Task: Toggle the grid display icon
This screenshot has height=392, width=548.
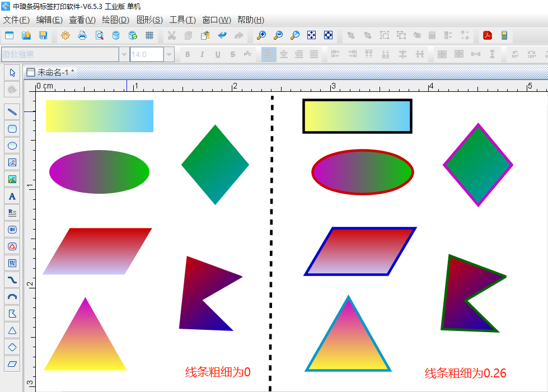Action: 149,35
